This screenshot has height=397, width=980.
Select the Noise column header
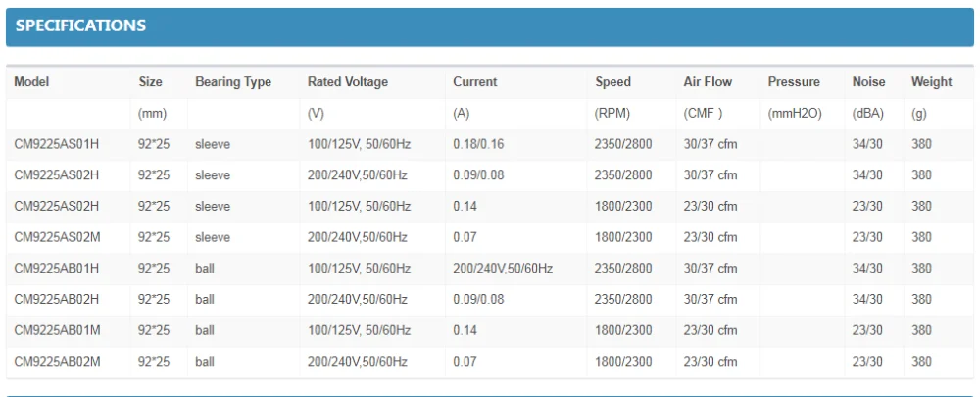point(868,82)
